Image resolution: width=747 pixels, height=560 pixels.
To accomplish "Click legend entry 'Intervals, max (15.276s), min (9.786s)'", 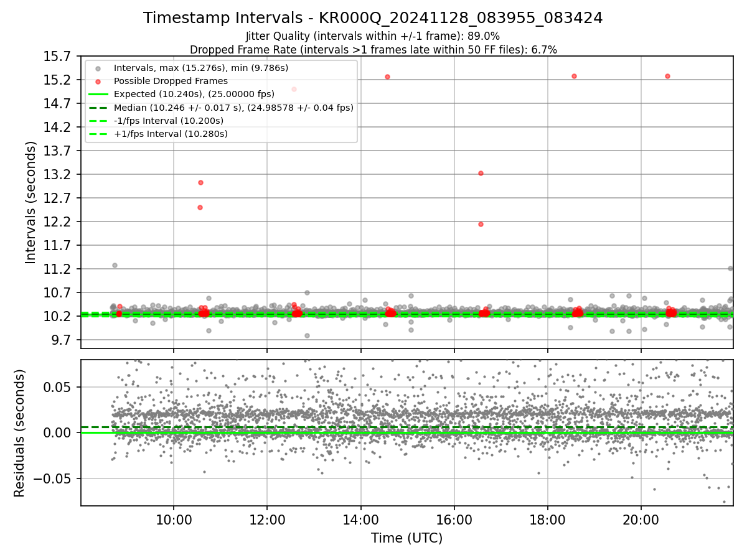I will point(201,68).
